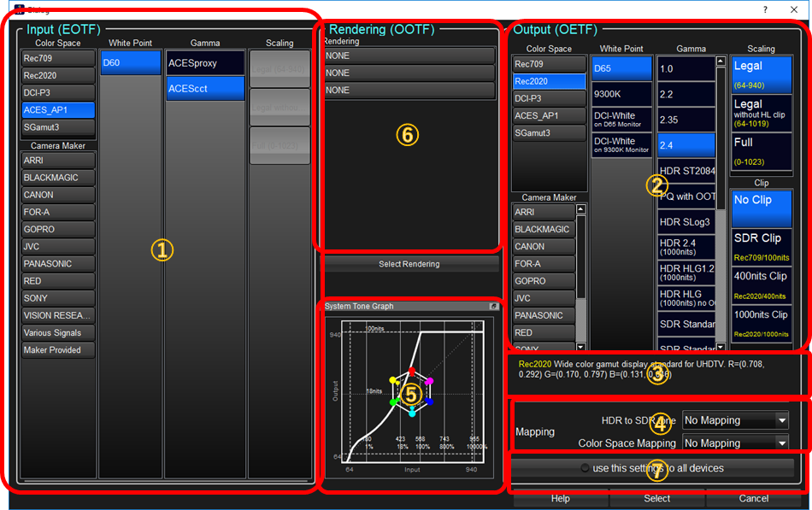Image resolution: width=812 pixels, height=510 pixels.
Task: Select D65 output white point
Action: pos(621,68)
